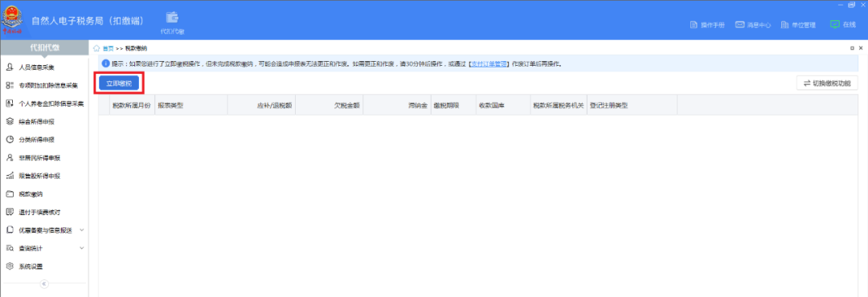Click the 税款缴纳 breadcrumb text
This screenshot has height=297, width=868.
click(136, 49)
